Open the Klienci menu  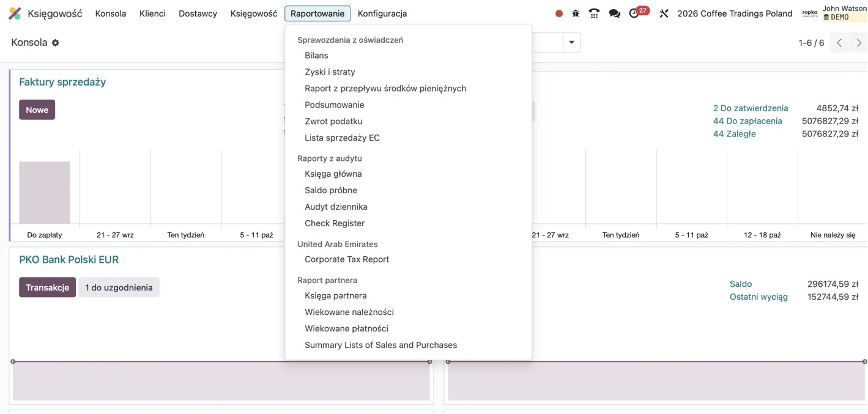(152, 13)
